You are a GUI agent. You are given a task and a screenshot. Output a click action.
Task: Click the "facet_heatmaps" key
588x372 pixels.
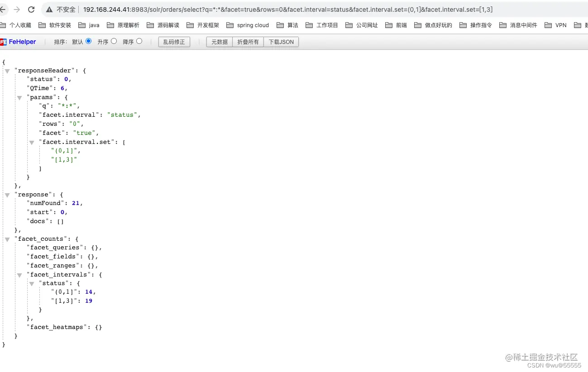click(x=57, y=327)
